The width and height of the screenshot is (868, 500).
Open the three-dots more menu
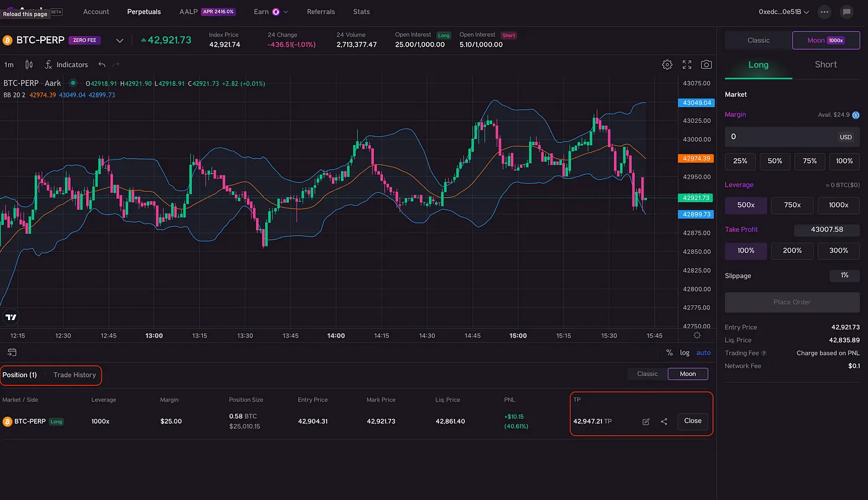[824, 12]
